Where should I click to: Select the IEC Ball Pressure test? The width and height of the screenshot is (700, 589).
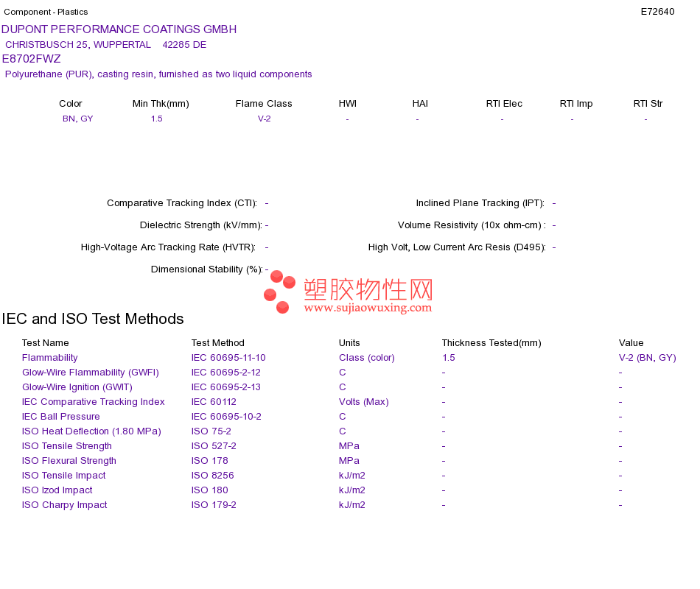coord(60,417)
